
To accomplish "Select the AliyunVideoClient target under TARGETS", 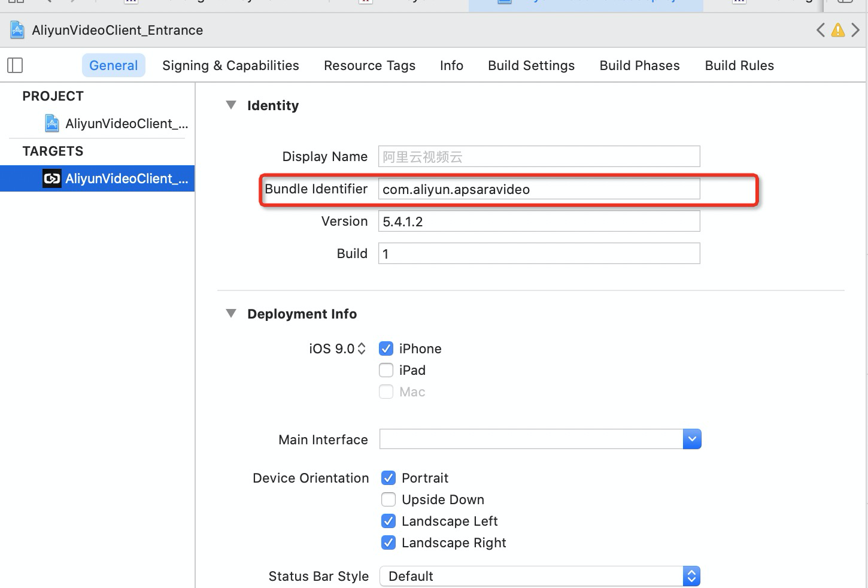I will [x=98, y=178].
